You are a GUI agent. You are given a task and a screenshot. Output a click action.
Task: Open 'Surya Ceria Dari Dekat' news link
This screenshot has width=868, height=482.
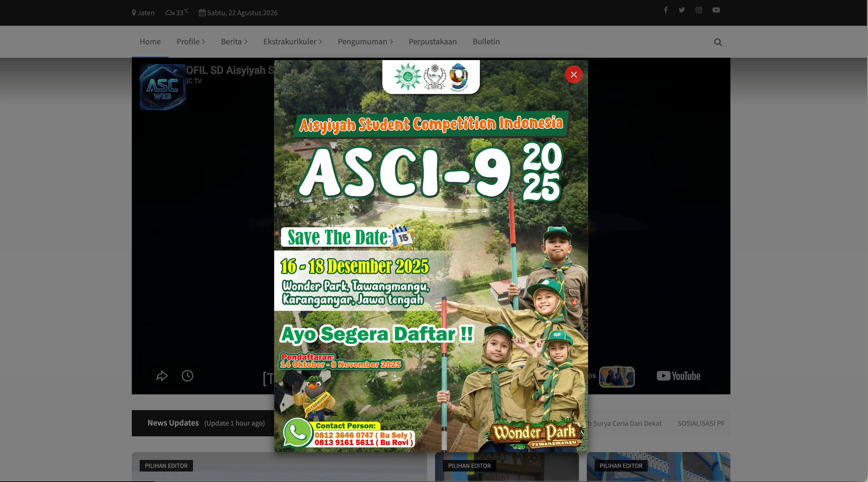coord(625,423)
